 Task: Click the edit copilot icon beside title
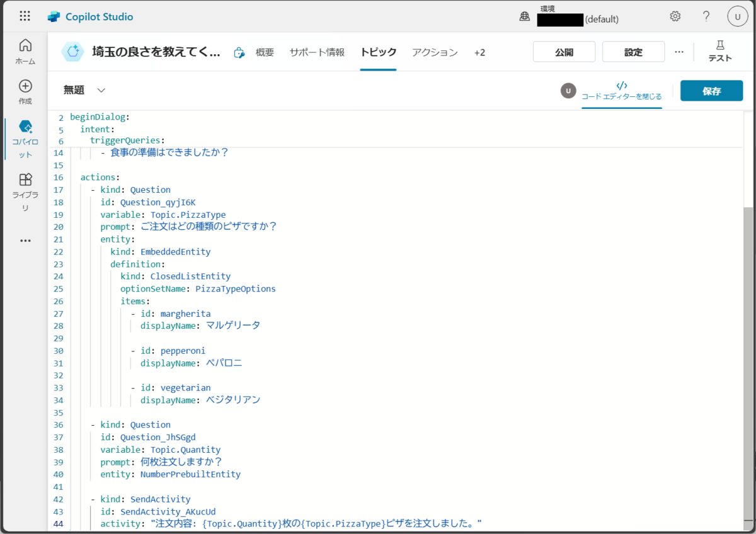pos(239,53)
